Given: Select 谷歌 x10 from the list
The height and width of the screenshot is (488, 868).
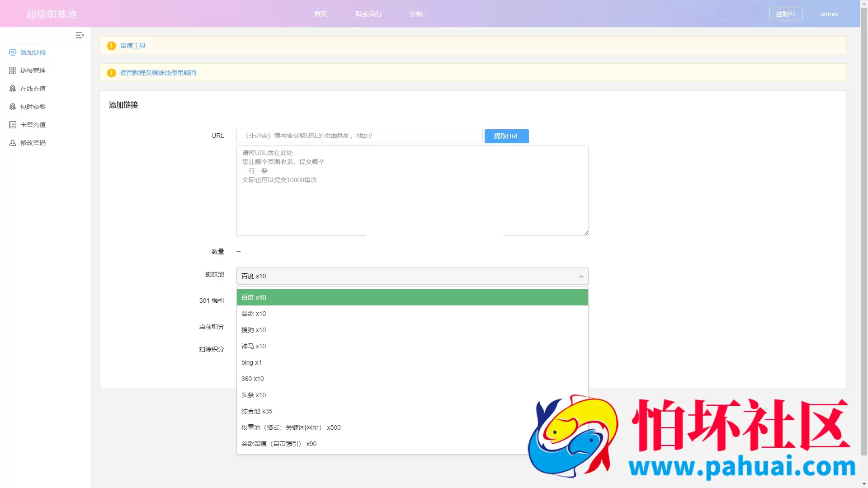Looking at the screenshot, I should [x=254, y=314].
